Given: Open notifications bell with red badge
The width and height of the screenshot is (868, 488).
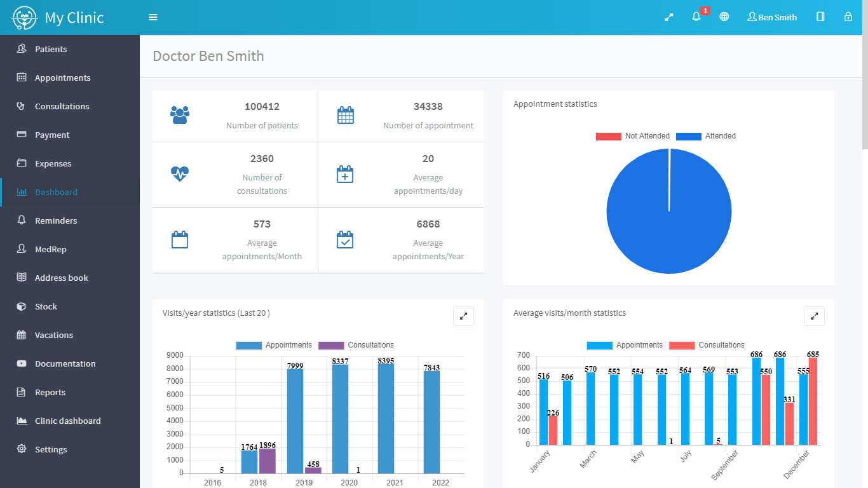Looking at the screenshot, I should coord(696,17).
